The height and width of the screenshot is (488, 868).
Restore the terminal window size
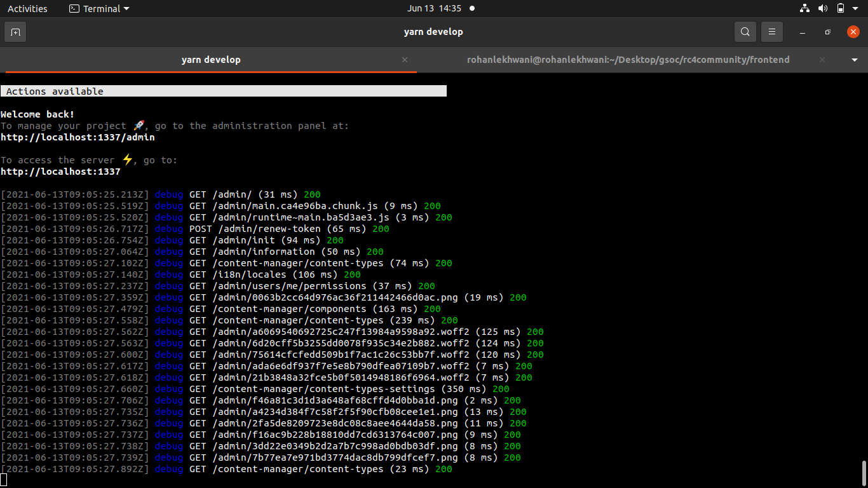827,32
